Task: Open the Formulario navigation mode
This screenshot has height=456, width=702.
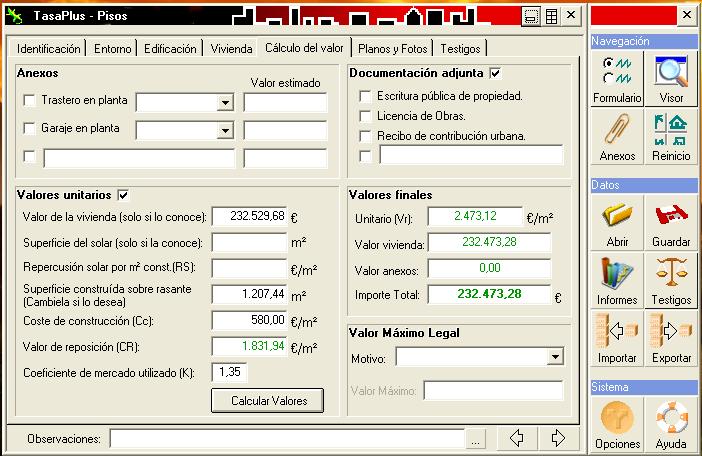Action: coord(617,78)
